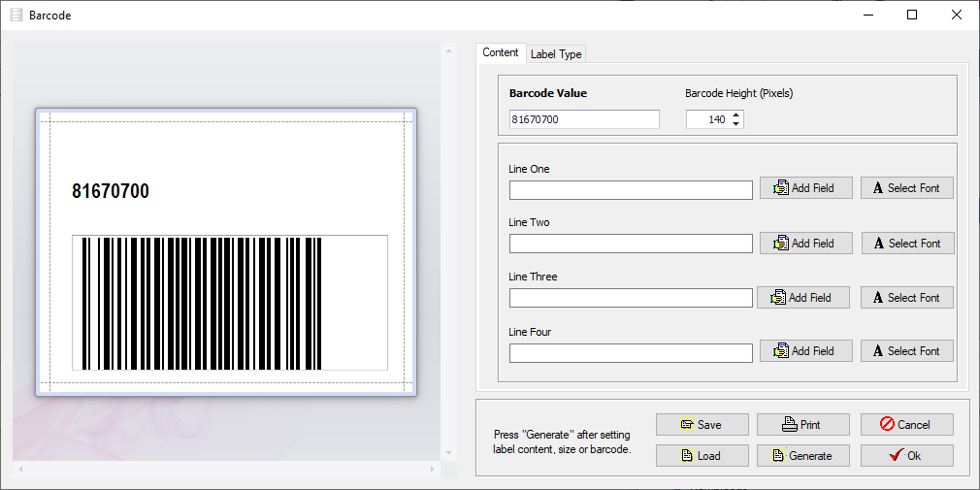Click the horizontal scroll right arrow
The height and width of the screenshot is (490, 980).
(x=433, y=469)
